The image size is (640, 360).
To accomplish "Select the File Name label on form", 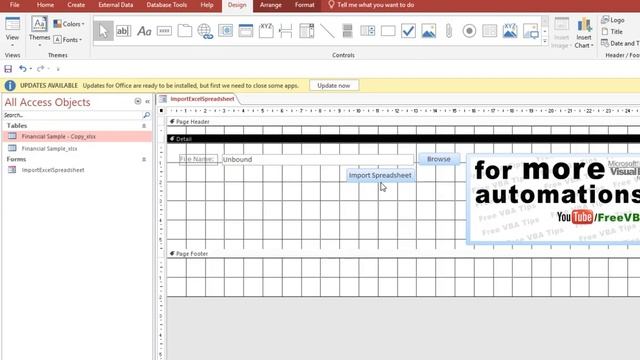I will pyautogui.click(x=198, y=159).
